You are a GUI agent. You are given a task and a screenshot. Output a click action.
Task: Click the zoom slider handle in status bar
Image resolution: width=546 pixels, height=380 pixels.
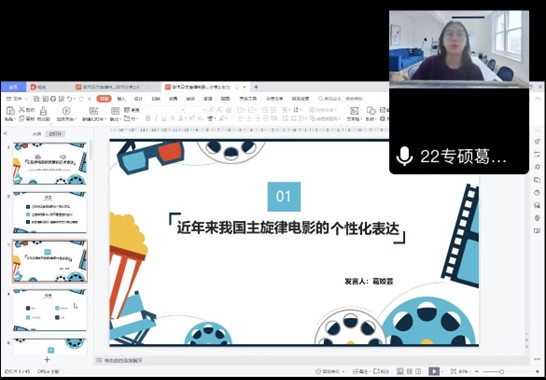501,372
